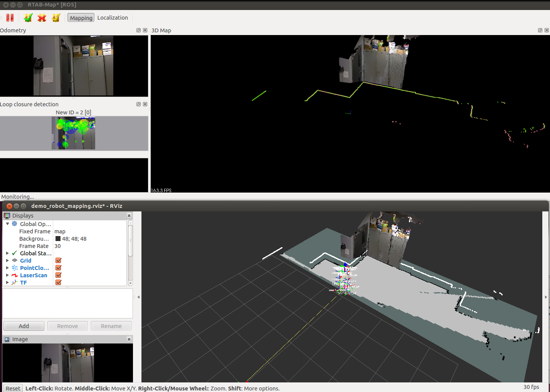This screenshot has height=392, width=550.
Task: Undock the 3D Map panel
Action: coord(540,30)
